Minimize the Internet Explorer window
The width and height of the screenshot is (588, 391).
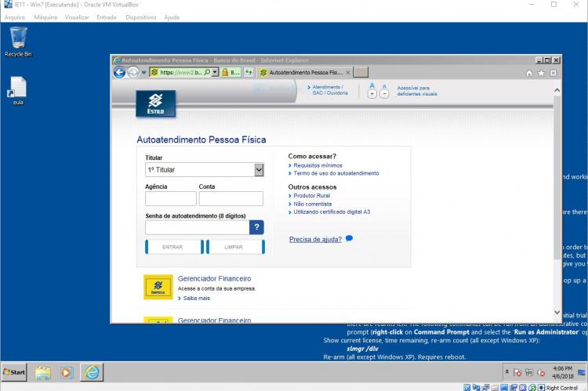[x=539, y=60]
